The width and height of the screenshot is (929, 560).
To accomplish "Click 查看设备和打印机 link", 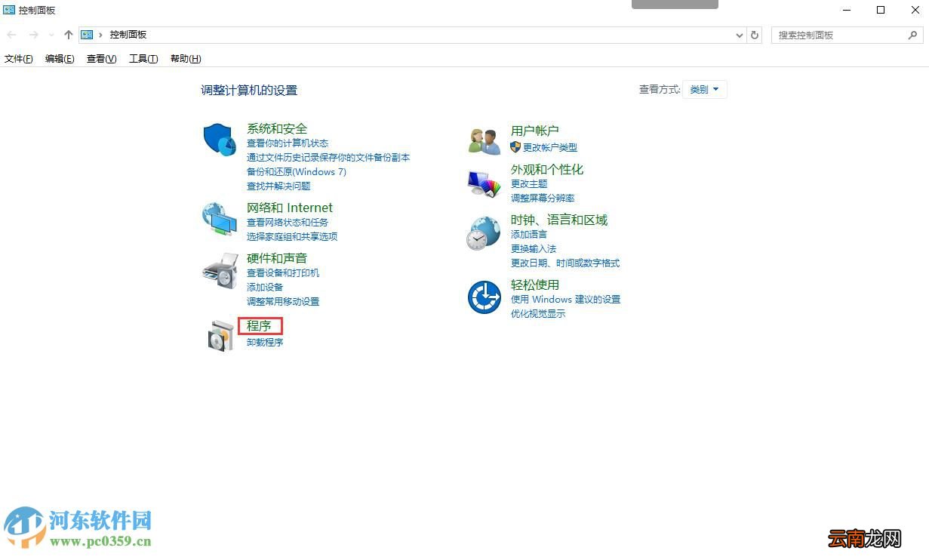I will [283, 273].
